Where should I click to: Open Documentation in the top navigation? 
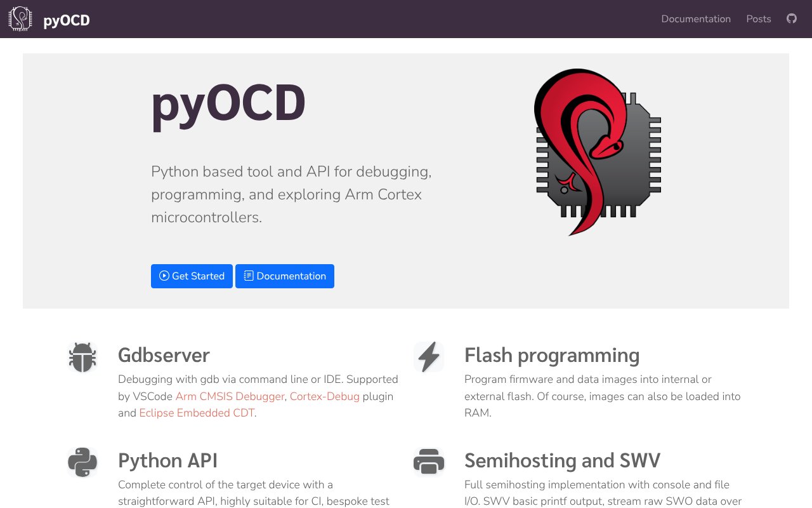[x=695, y=19]
